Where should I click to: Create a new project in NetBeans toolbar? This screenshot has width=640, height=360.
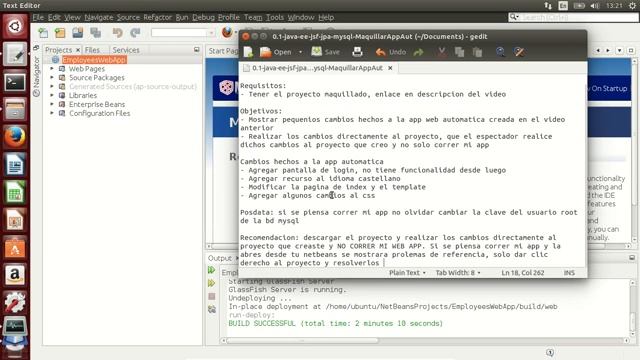[60, 33]
